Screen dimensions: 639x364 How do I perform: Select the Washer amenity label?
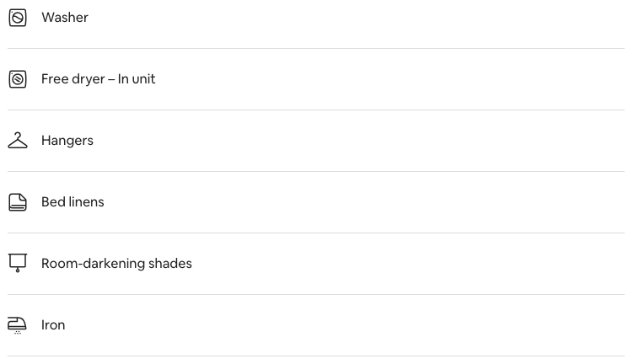(65, 18)
